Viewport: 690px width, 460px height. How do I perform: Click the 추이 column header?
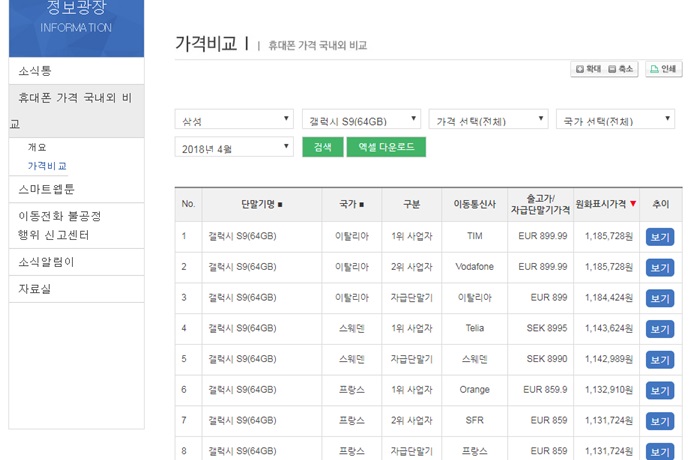coord(661,204)
